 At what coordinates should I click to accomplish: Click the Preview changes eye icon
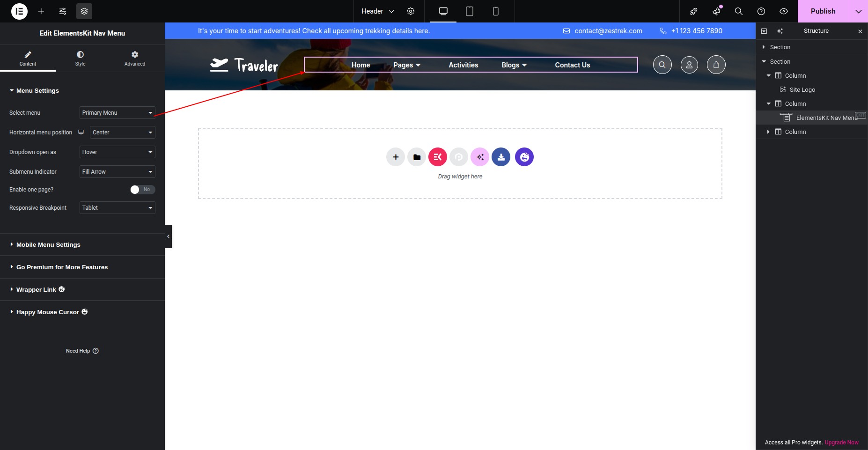pos(784,11)
